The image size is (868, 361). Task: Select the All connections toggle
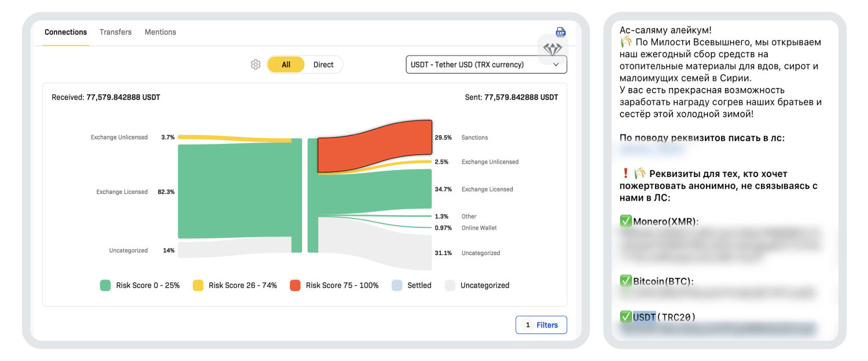(286, 65)
